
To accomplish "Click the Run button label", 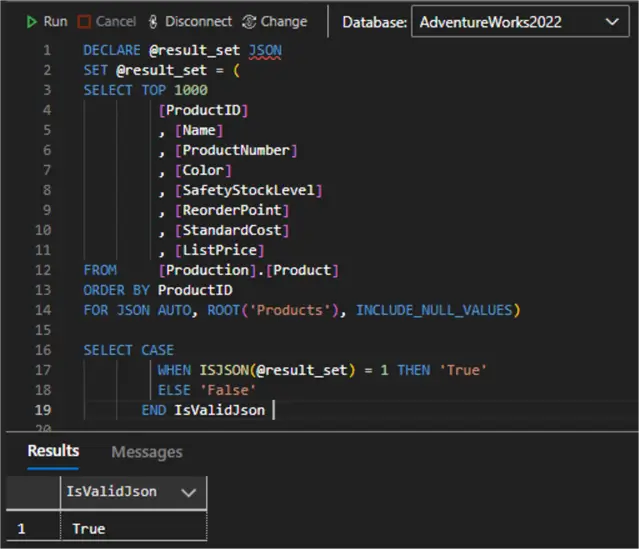I will click(55, 22).
